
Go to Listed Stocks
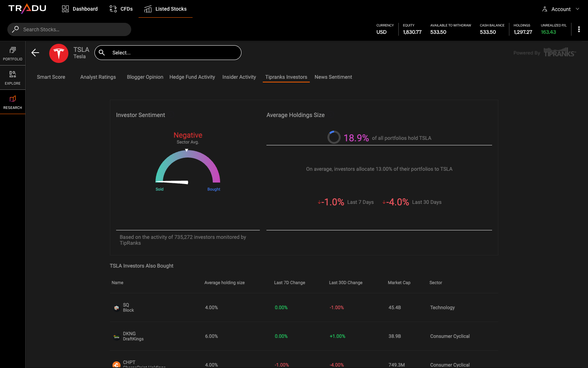point(165,9)
